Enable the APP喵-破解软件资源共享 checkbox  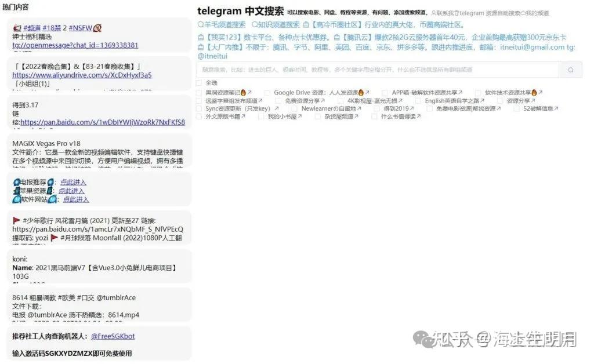(385, 92)
